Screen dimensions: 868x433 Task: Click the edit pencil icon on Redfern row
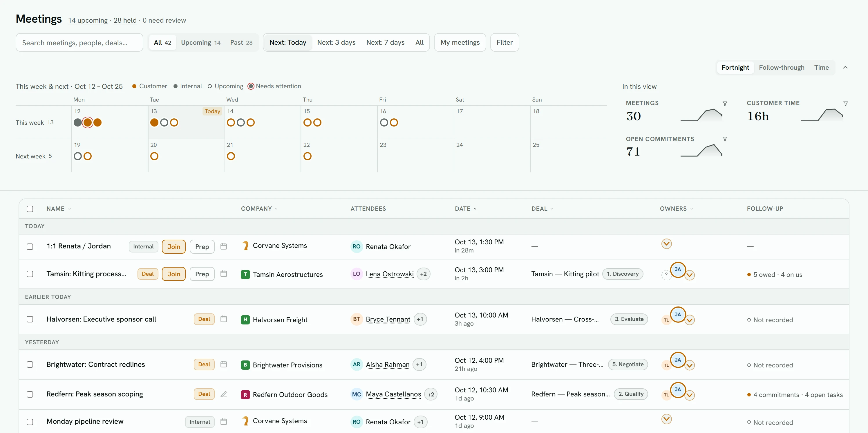click(223, 394)
